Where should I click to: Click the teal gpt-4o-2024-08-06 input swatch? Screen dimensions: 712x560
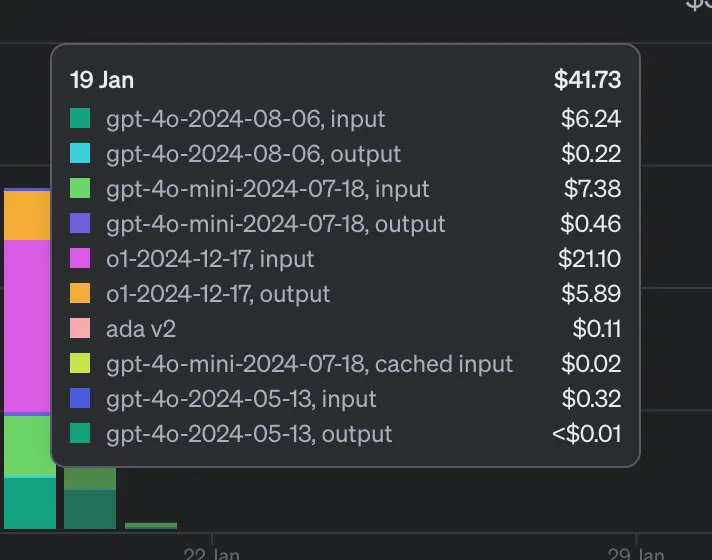(x=80, y=119)
